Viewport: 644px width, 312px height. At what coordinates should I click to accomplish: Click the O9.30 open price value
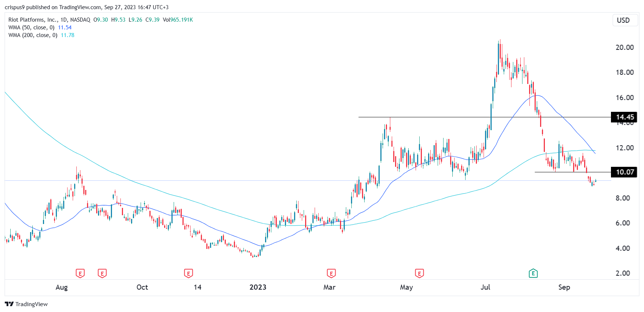click(101, 20)
